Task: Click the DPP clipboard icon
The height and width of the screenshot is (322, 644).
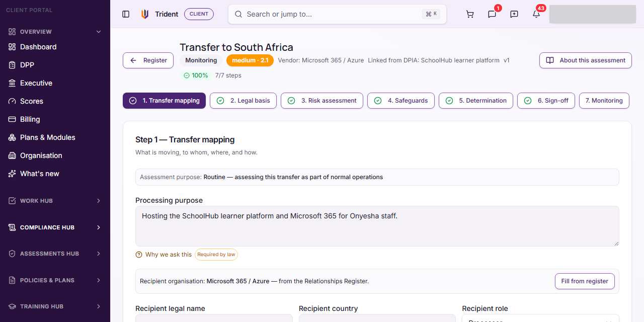Action: 12,65
